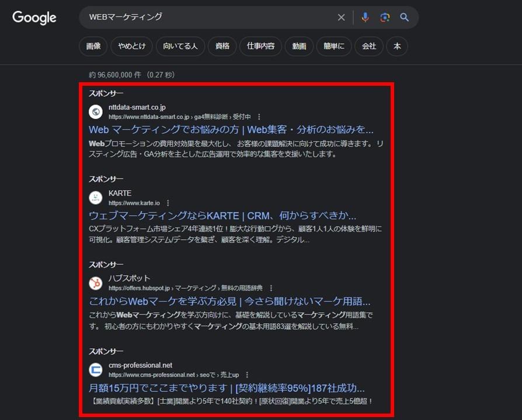Screen dimensions: 522x420
Task: Open the more options dots for cms-professional ad
Action: (247, 374)
